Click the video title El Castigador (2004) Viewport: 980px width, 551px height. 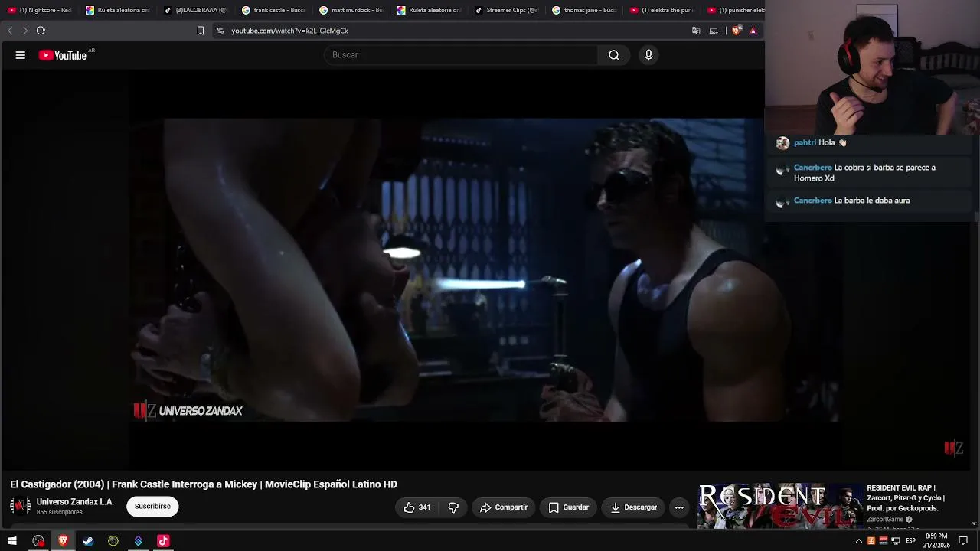(204, 484)
